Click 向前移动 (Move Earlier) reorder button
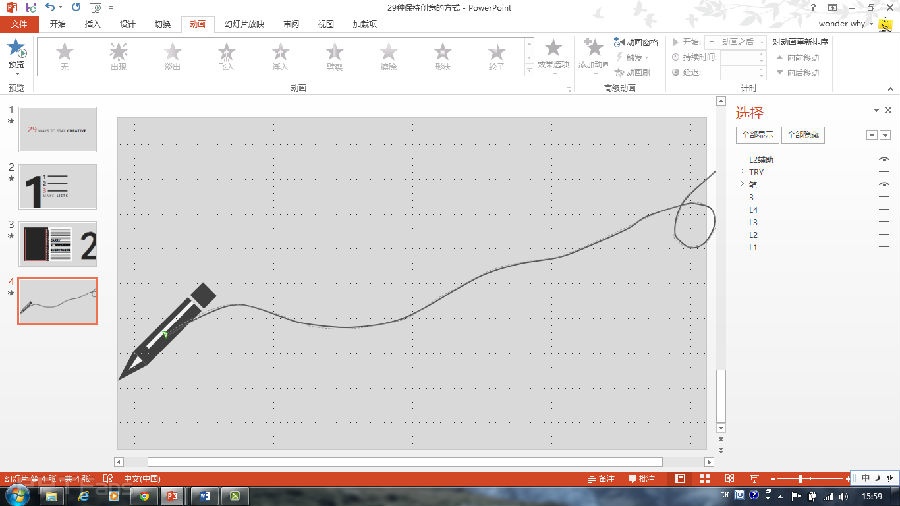This screenshot has height=506, width=900. [x=798, y=57]
